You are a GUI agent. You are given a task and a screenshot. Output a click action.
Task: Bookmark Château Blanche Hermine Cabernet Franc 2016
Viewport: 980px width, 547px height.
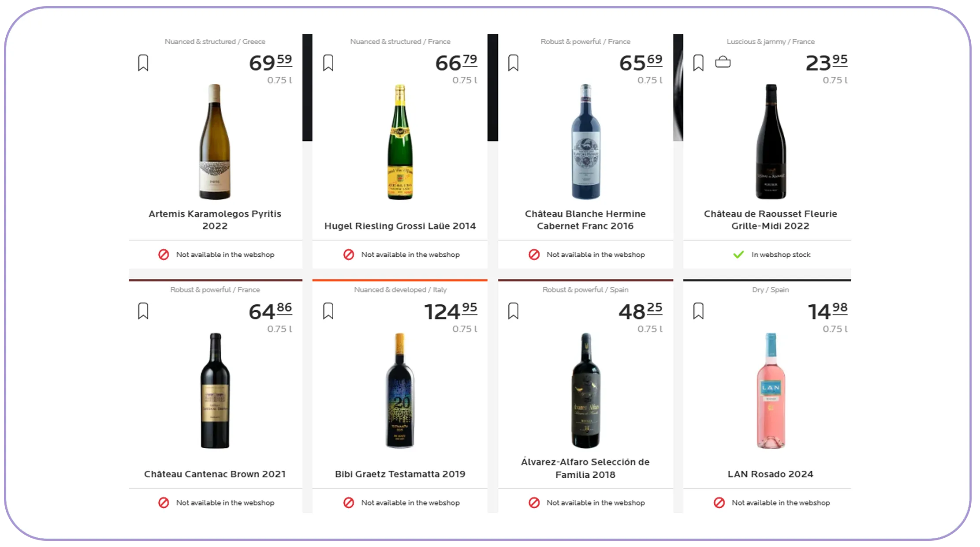tap(513, 63)
